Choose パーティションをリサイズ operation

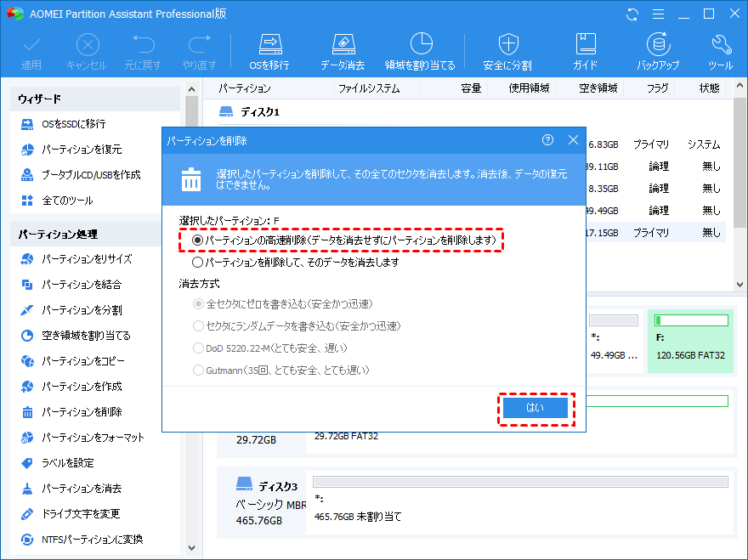click(76, 259)
